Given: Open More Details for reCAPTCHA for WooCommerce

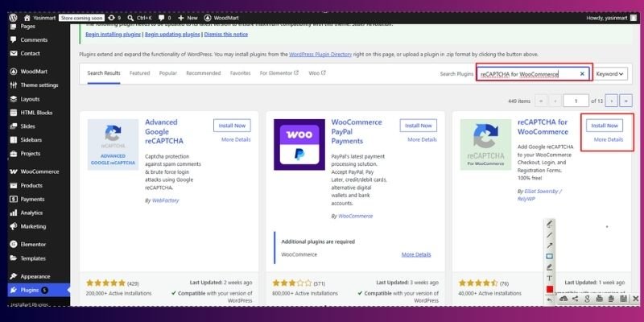Looking at the screenshot, I should pyautogui.click(x=609, y=139).
